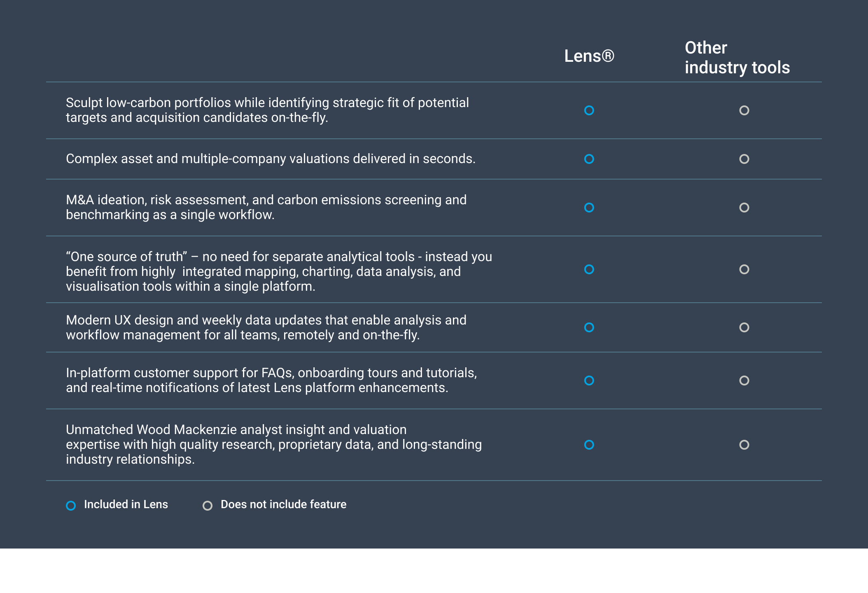Viewport: 868px width, 593px height.
Task: Click the Lens® column header
Action: pos(589,56)
